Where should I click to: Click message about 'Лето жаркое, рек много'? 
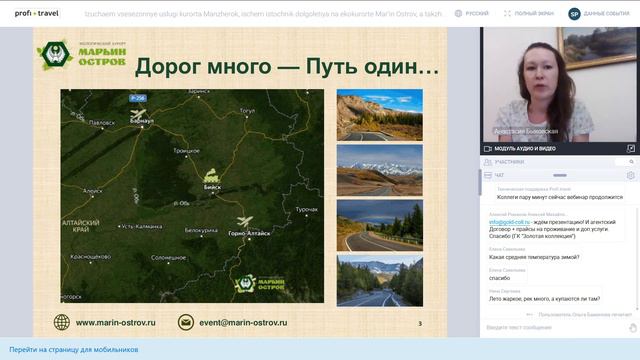pyautogui.click(x=544, y=299)
